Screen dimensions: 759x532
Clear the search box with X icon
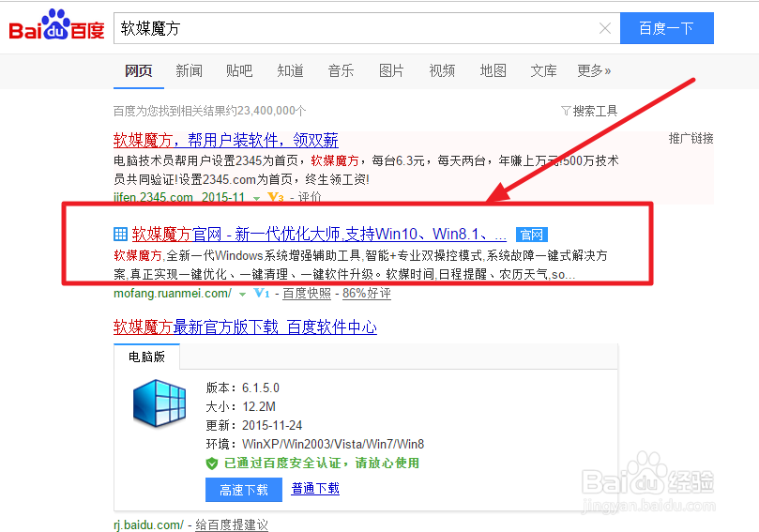605,28
